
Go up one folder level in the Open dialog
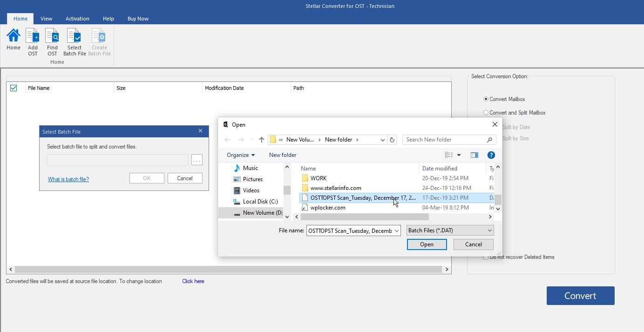point(262,140)
